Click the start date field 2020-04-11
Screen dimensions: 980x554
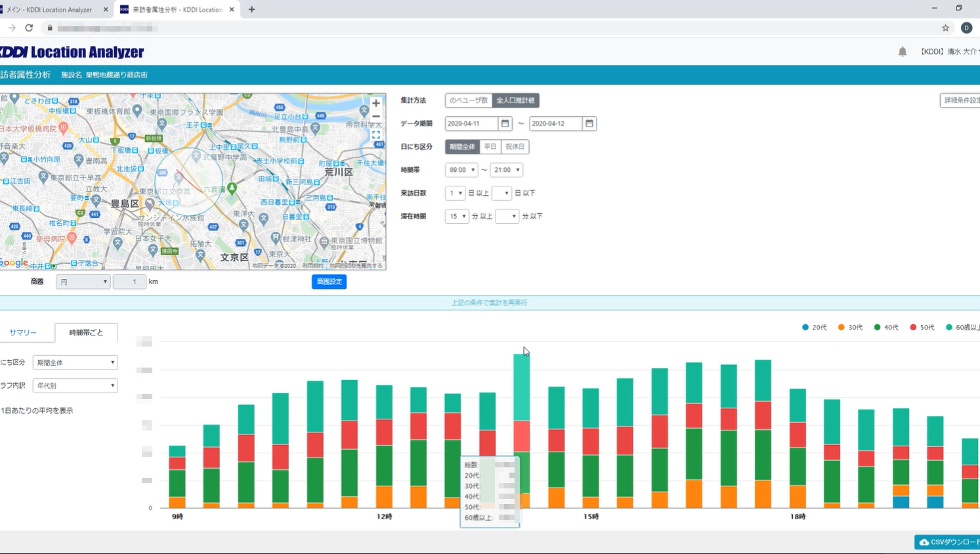point(471,123)
